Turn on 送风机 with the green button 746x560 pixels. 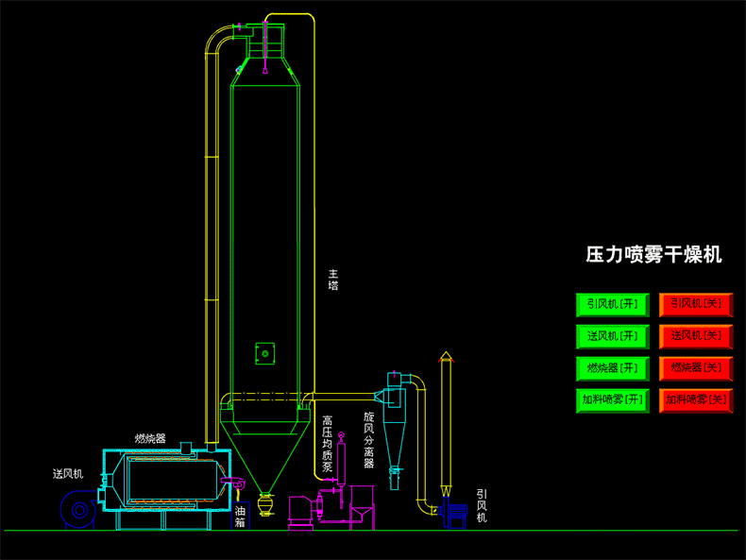tap(613, 335)
